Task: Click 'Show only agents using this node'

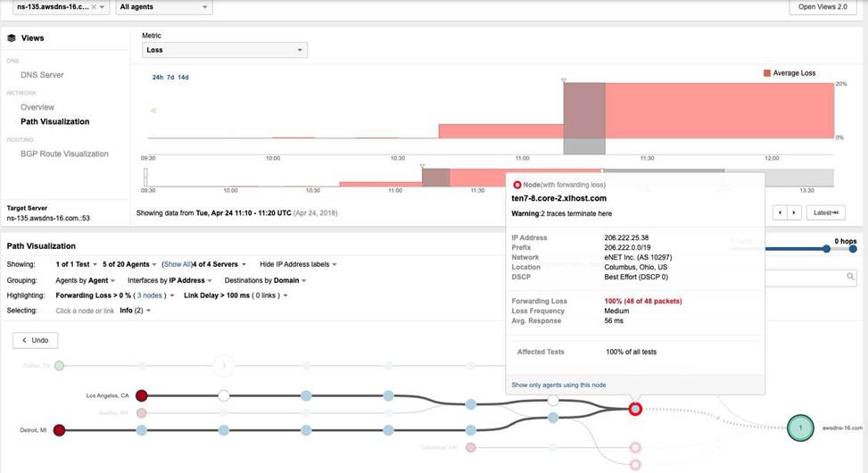Action: pos(558,385)
